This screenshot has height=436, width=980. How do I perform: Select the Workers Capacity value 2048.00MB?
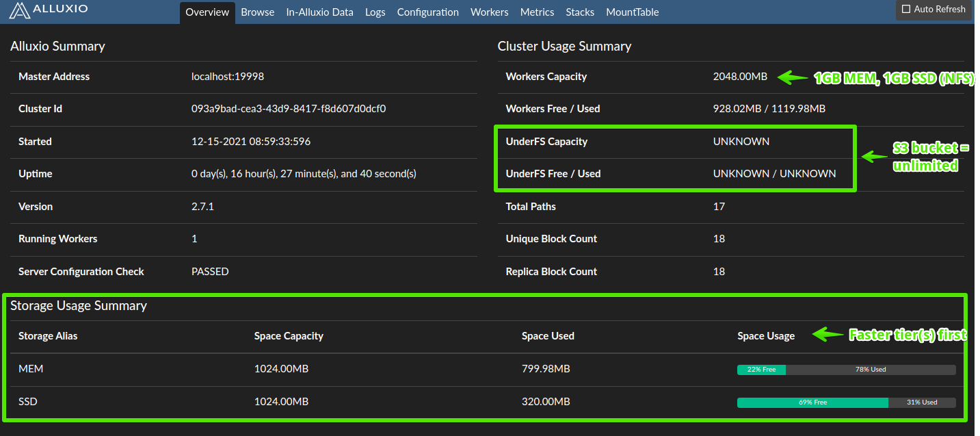[740, 77]
